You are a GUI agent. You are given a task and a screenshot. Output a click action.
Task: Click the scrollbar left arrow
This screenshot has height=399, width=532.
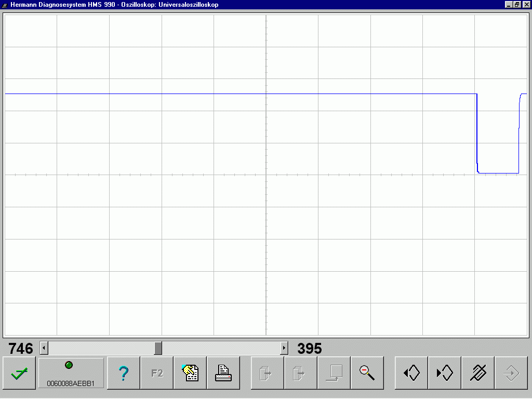[44, 348]
